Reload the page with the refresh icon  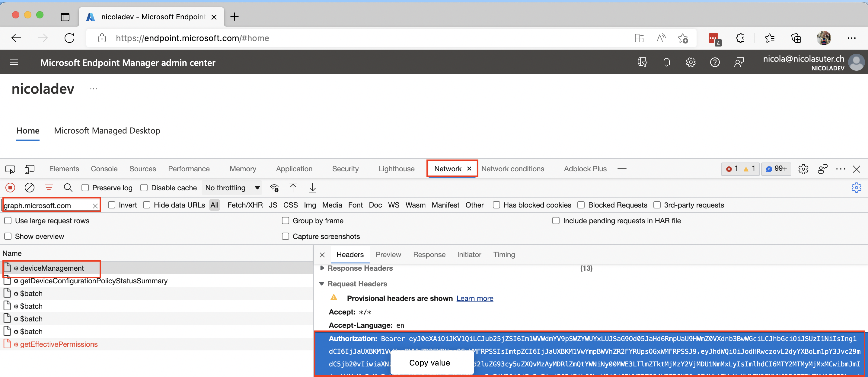[x=69, y=38]
